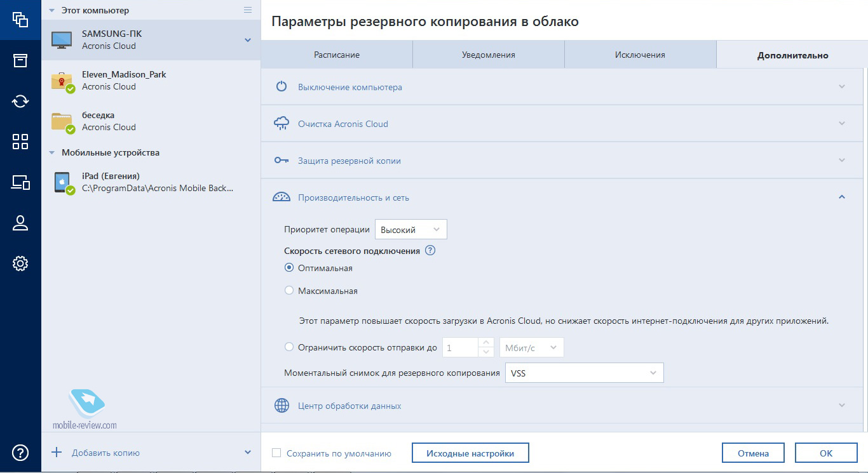The image size is (868, 473).
Task: Click the Отмена button
Action: click(x=753, y=453)
